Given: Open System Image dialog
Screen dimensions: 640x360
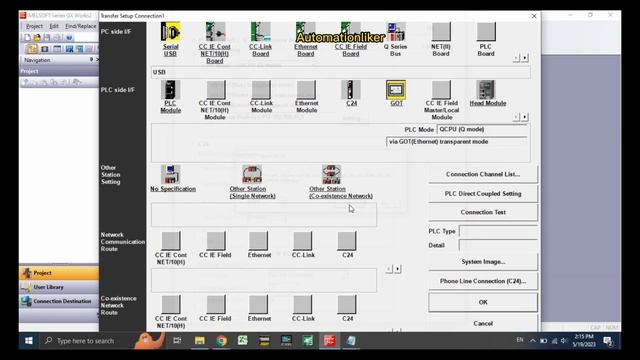Looking at the screenshot, I should [x=483, y=262].
